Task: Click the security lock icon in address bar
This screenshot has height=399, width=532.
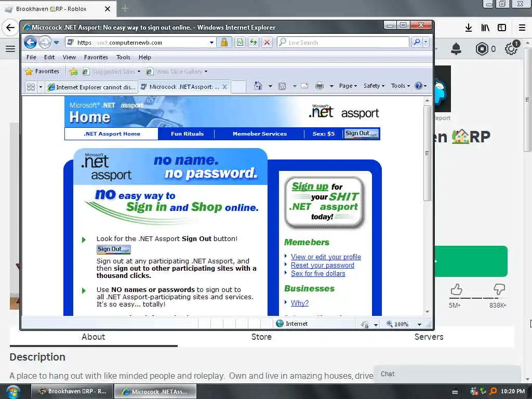Action: click(224, 43)
